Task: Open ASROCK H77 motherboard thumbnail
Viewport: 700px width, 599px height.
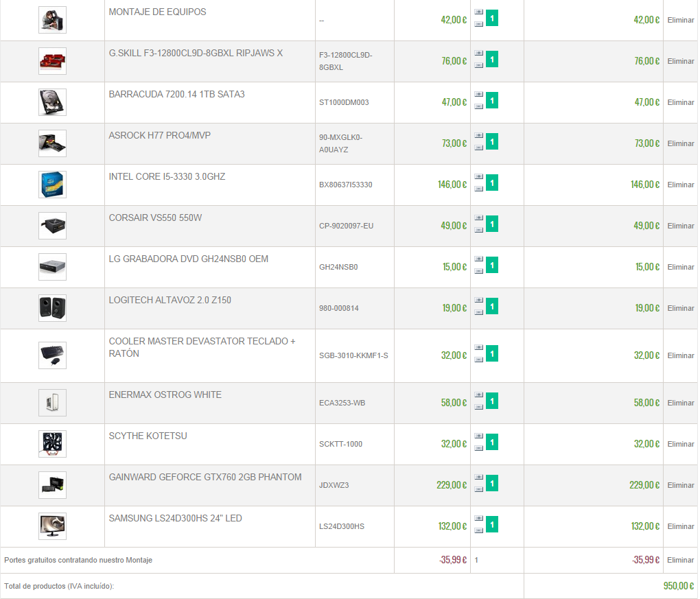Action: click(52, 143)
